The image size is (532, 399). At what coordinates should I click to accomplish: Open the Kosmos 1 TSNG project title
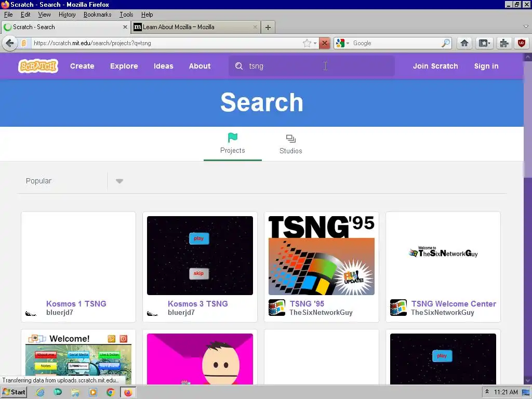[76, 303]
